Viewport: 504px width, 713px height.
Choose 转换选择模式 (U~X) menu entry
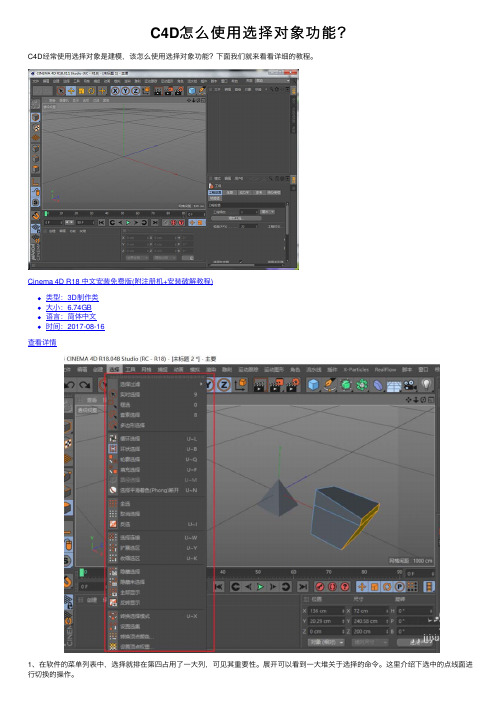[x=157, y=616]
